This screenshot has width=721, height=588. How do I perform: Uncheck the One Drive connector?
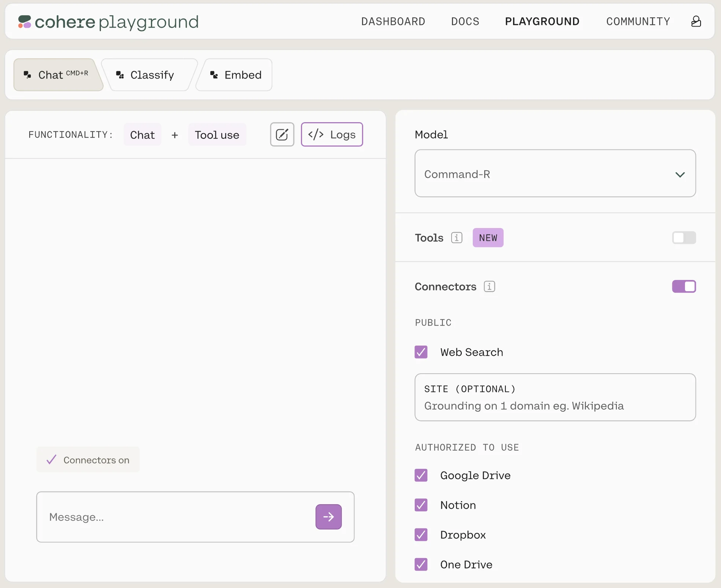click(x=421, y=564)
